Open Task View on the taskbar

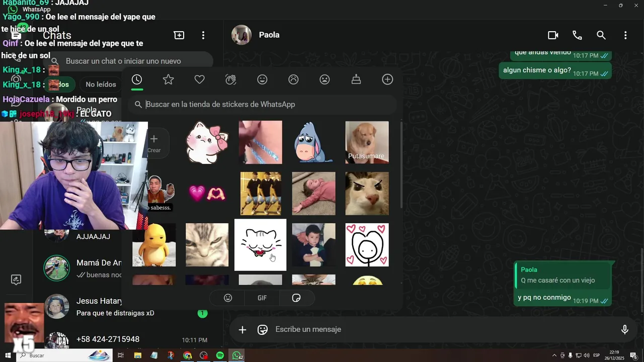121,355
